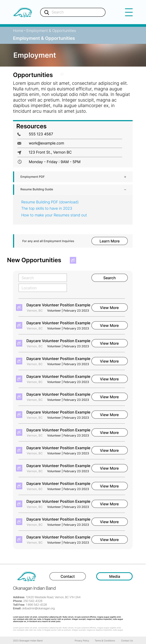Click the Location input field

[43, 288]
